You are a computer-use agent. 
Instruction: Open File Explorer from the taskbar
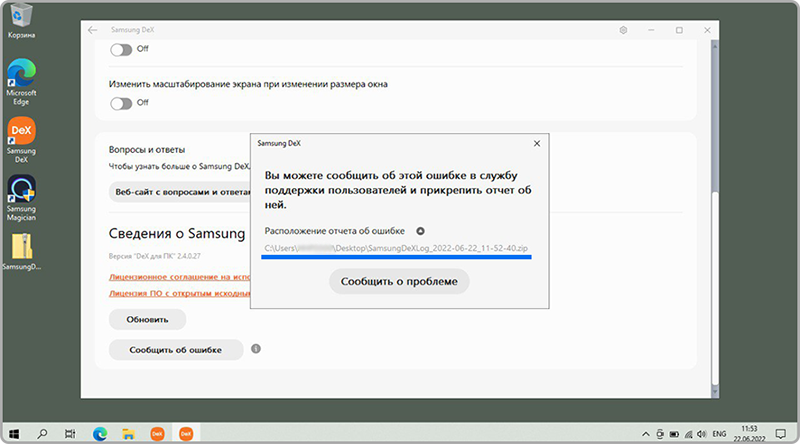pos(128,434)
